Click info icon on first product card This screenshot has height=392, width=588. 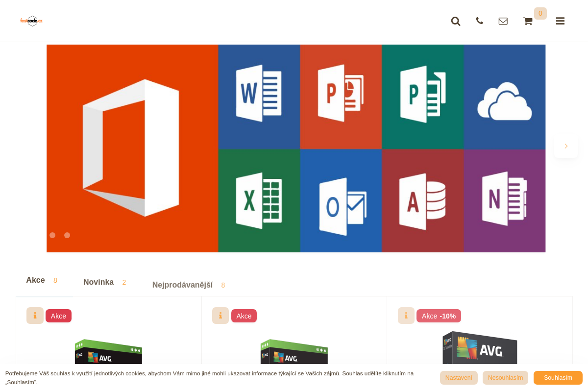point(35,316)
